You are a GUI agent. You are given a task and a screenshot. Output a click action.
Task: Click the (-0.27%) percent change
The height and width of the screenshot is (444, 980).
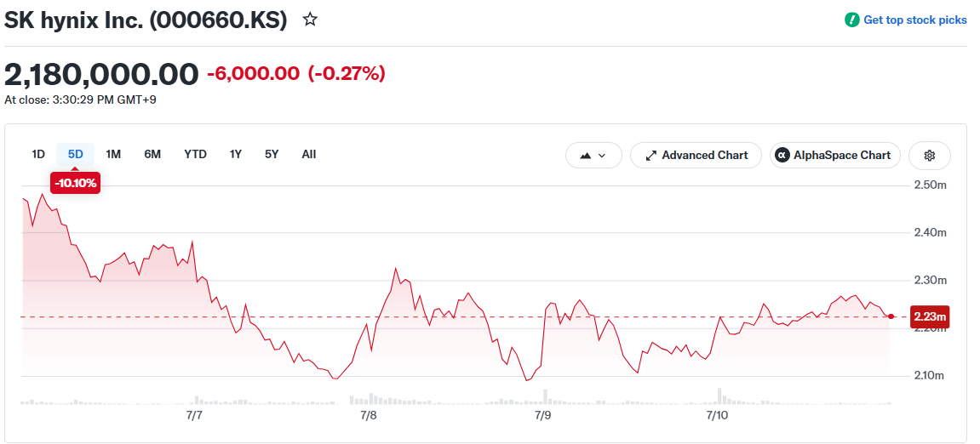coord(347,74)
